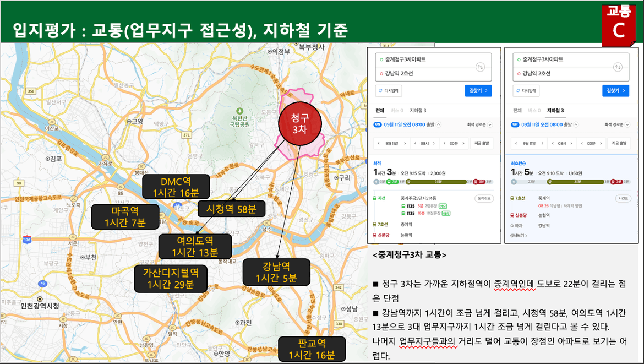Click the red 교통 C grade badge
The image size is (644, 364).
click(x=619, y=25)
